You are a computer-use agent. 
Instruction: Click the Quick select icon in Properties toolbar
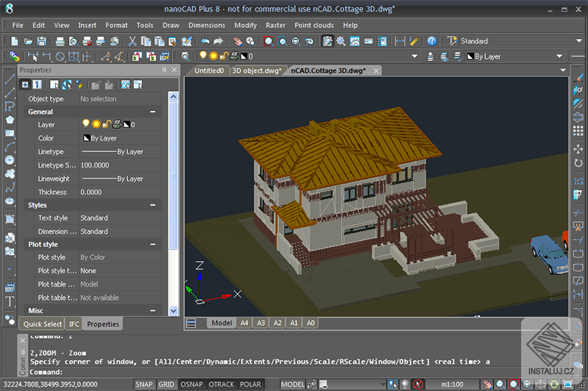tap(79, 85)
